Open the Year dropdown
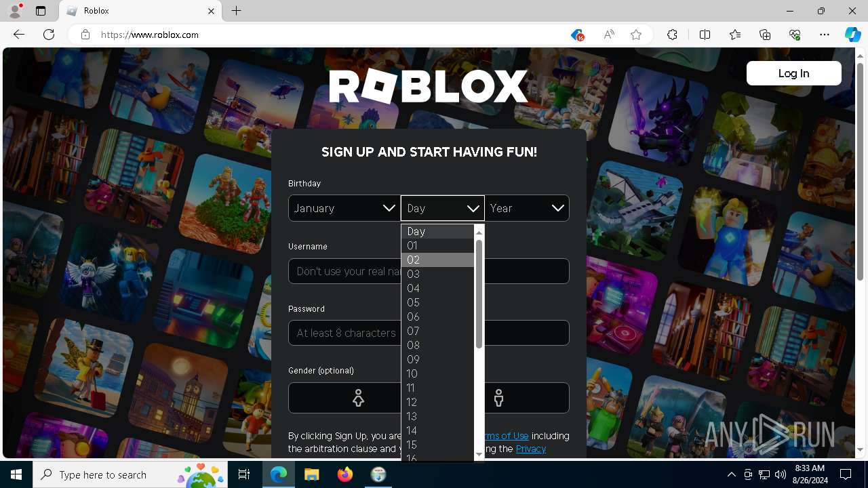The width and height of the screenshot is (868, 488). [x=527, y=208]
